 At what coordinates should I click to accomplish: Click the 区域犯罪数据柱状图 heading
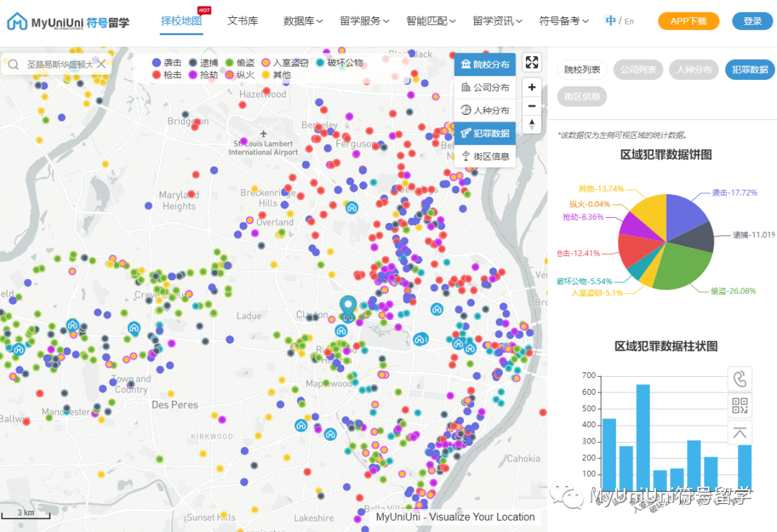[x=666, y=347]
